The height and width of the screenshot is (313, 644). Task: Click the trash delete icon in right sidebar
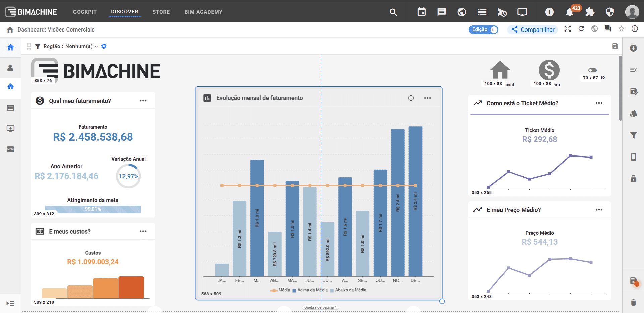pyautogui.click(x=633, y=303)
